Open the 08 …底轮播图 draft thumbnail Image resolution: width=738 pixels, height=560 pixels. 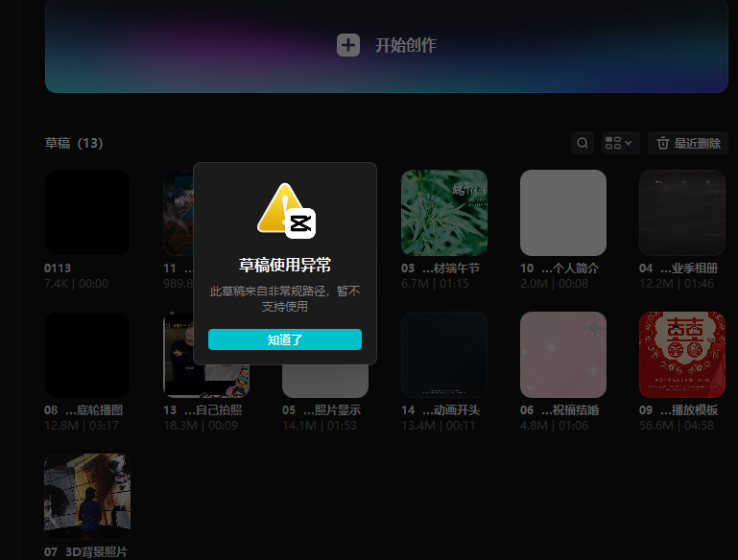[x=87, y=355]
